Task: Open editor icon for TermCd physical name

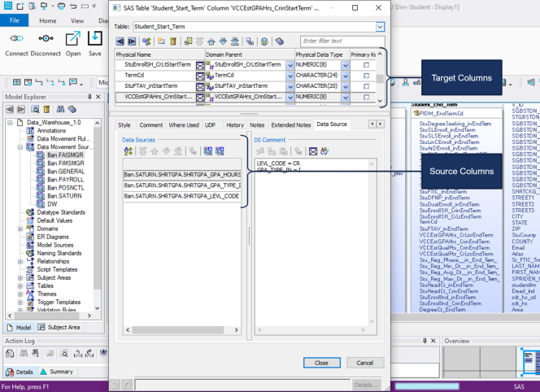Action: click(200, 76)
